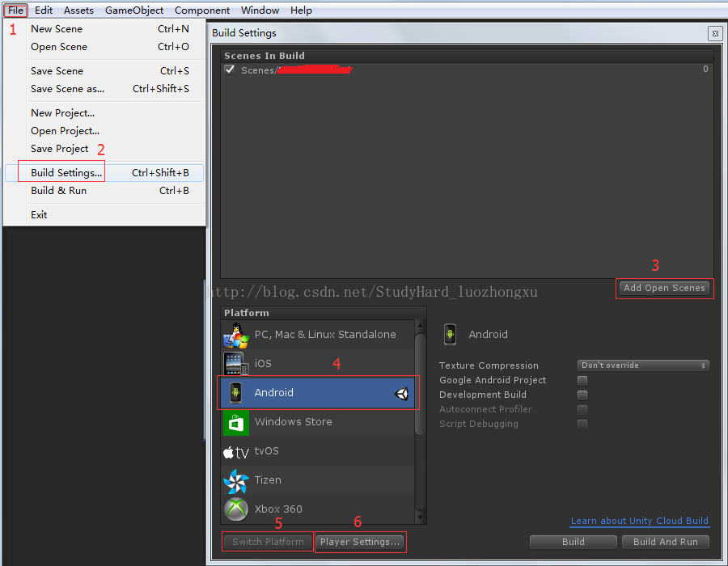Open Texture Compression dropdown
This screenshot has width=728, height=566.
click(643, 365)
